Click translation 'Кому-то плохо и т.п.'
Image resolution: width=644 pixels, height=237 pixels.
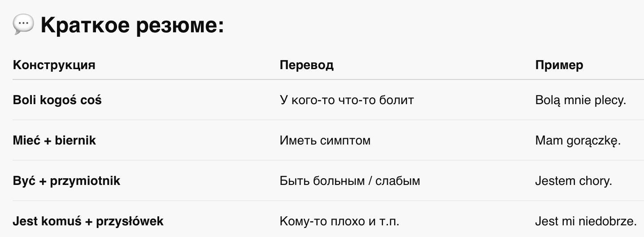pyautogui.click(x=339, y=221)
